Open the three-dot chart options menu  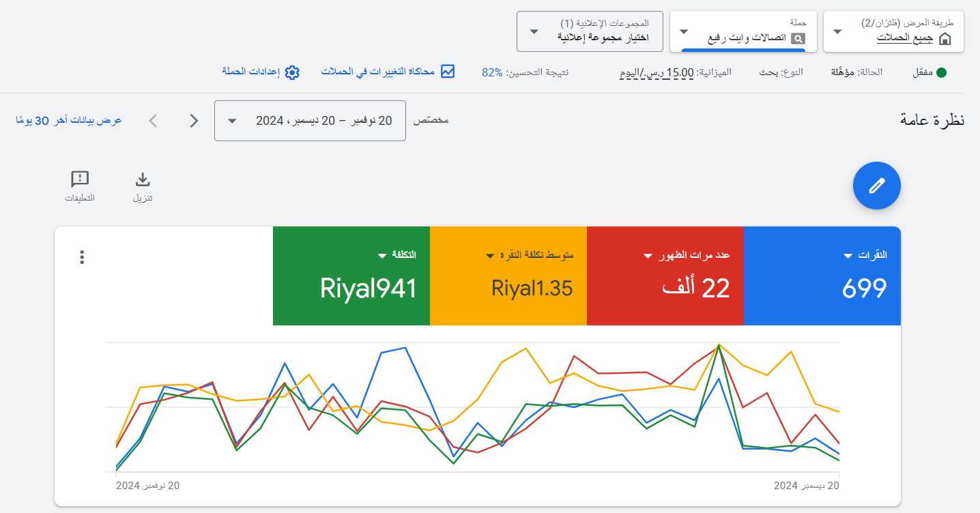pyautogui.click(x=83, y=257)
